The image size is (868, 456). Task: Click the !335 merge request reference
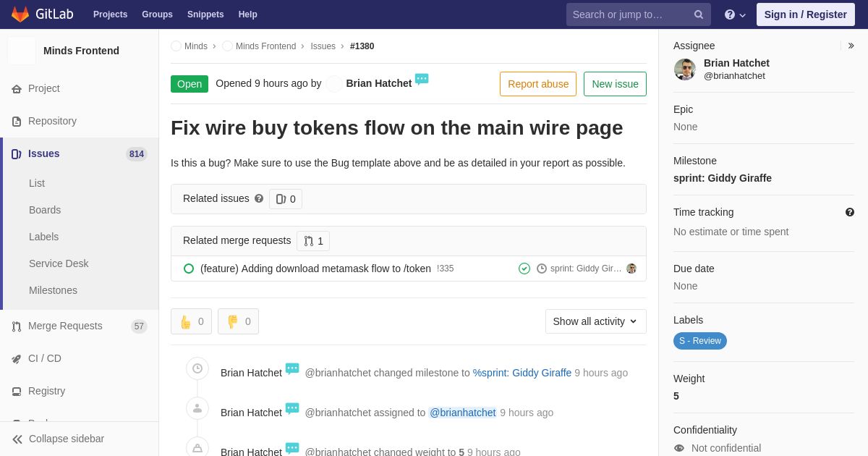pyautogui.click(x=446, y=269)
